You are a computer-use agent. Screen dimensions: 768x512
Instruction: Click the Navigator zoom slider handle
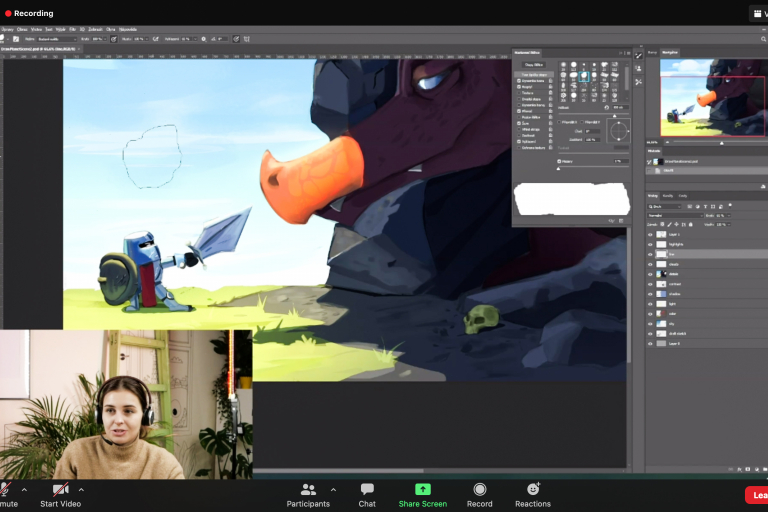coord(721,142)
